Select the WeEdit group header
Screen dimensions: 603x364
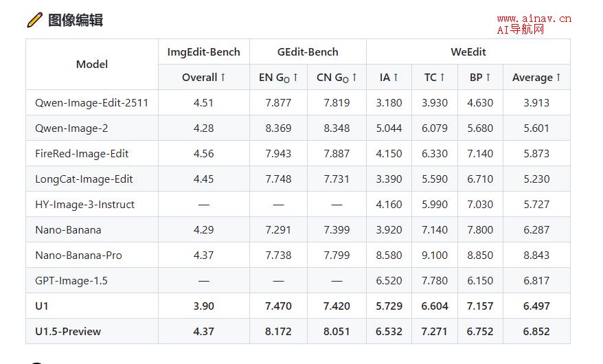point(468,52)
